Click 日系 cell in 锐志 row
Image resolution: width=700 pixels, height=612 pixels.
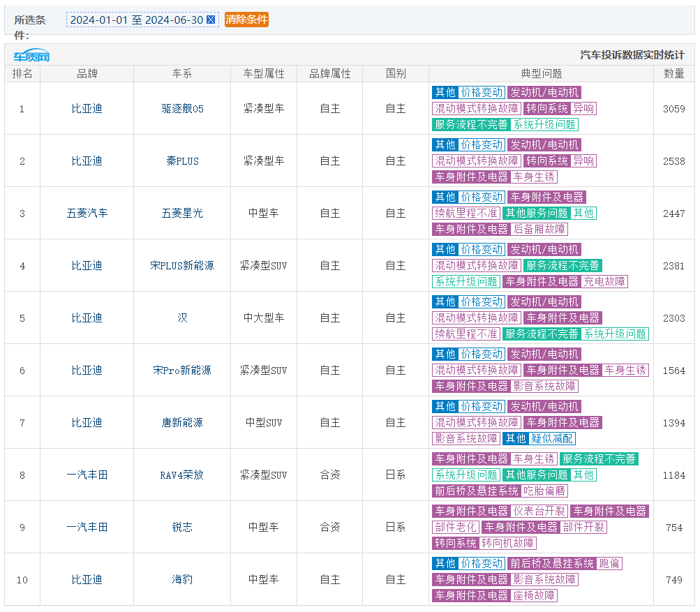pyautogui.click(x=396, y=527)
